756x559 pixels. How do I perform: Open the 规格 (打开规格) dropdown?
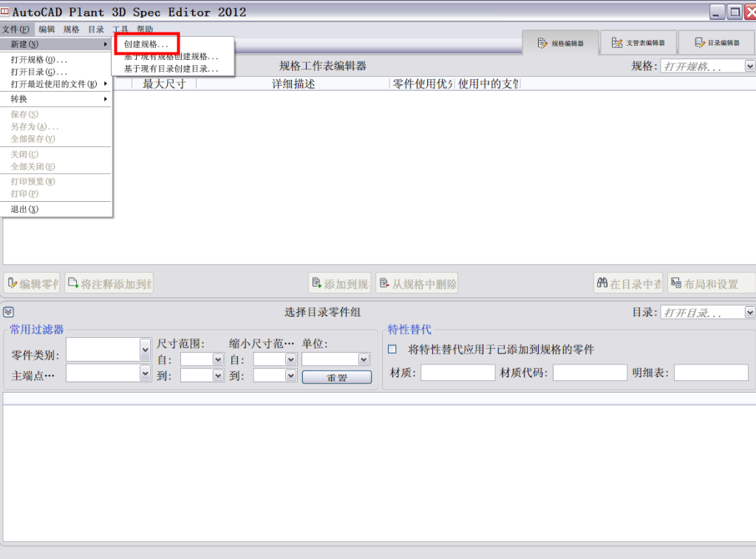click(750, 66)
